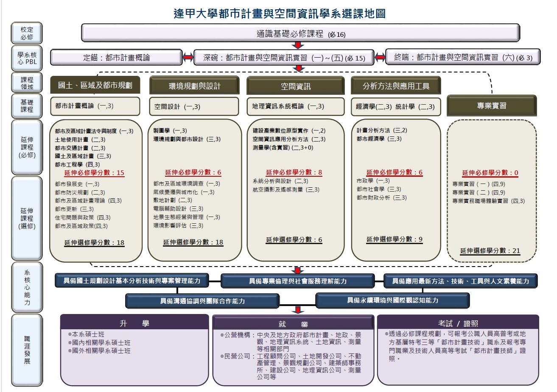Click the 終端：都市計畫與空間資訊實習 (六) box
This screenshot has height=392, width=557.
pos(463,57)
